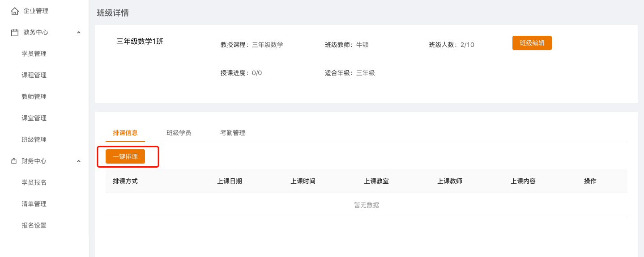Collapse the 财务中心 section using its chevron

tap(79, 161)
